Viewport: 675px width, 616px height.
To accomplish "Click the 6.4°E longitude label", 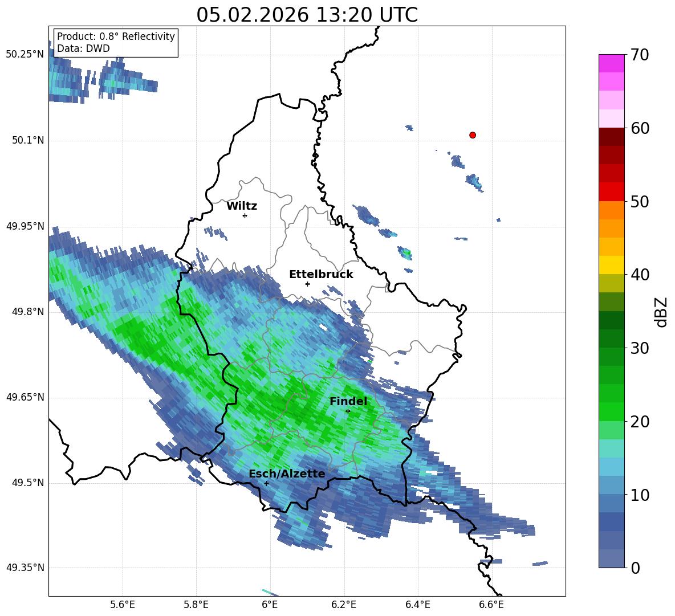I will pyautogui.click(x=417, y=605).
